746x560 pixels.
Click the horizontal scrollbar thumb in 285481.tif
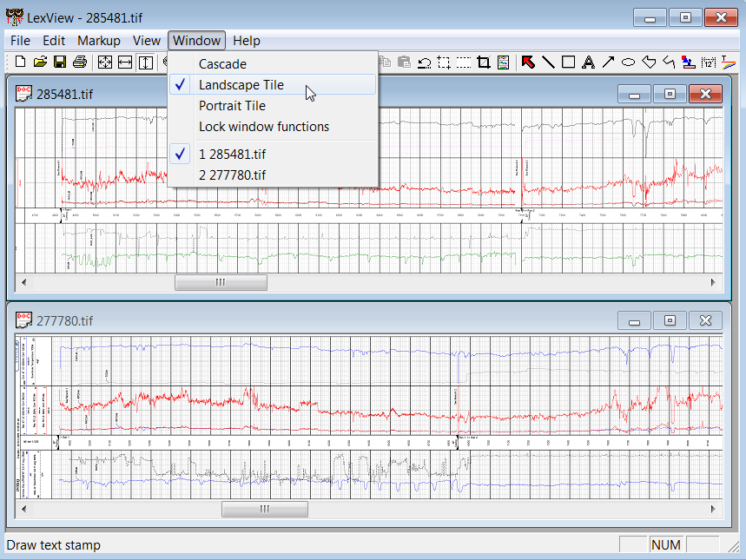(221, 282)
